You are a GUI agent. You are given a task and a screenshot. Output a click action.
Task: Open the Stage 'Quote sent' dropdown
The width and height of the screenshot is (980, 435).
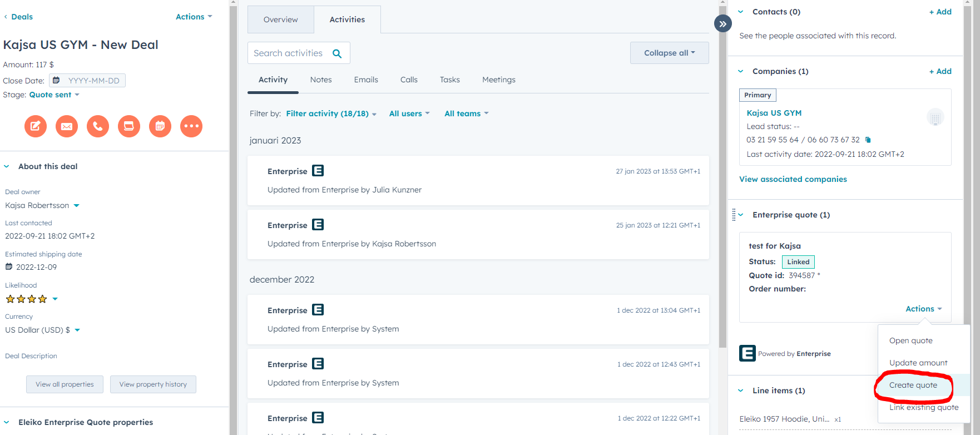(55, 95)
